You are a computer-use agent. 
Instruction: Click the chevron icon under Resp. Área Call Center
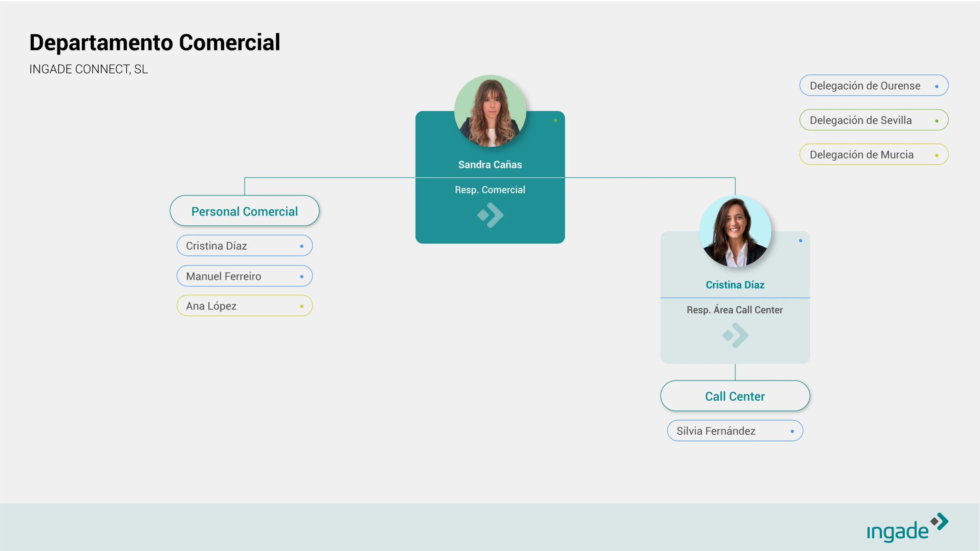(735, 335)
